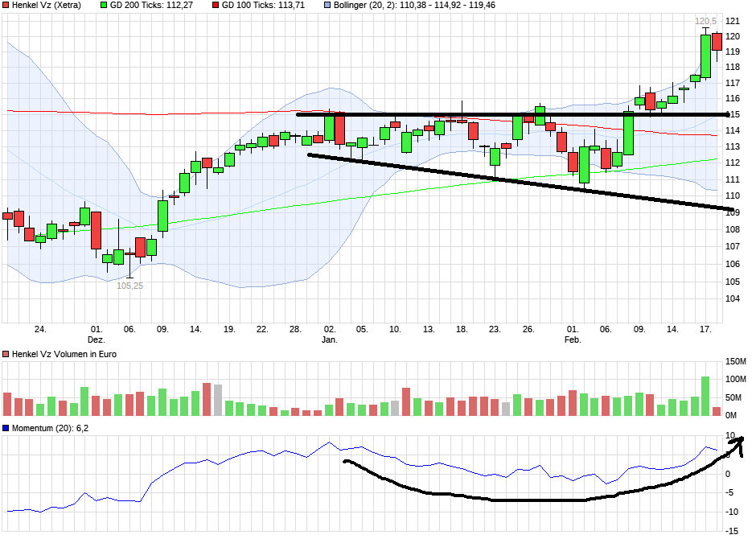The height and width of the screenshot is (539, 756).
Task: Click the 'Jan.' month label
Action: pyautogui.click(x=330, y=339)
